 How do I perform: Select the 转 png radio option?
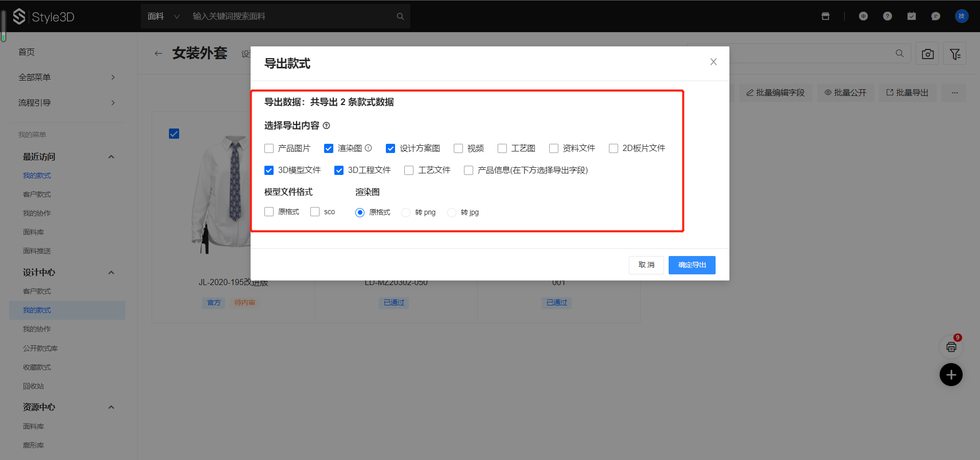406,213
